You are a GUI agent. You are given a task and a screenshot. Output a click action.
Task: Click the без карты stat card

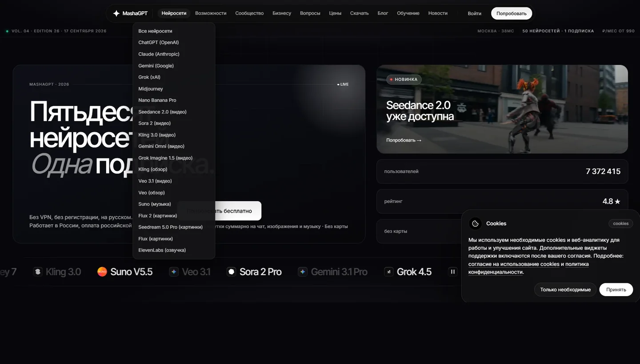point(419,231)
